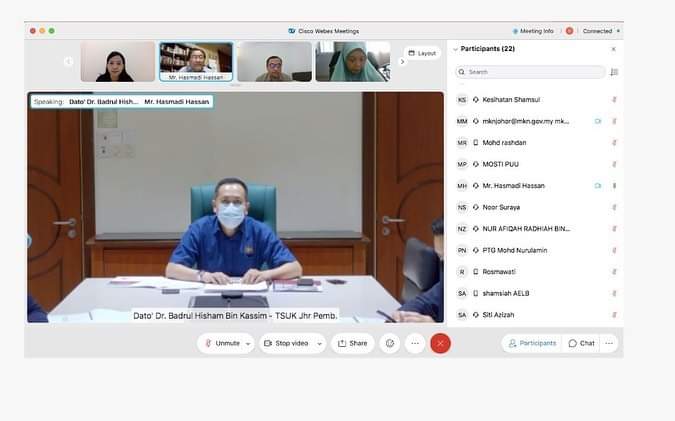Click the mic icon for PTG Mohd Nurulamin
Screen dimensions: 675x421
(614, 250)
